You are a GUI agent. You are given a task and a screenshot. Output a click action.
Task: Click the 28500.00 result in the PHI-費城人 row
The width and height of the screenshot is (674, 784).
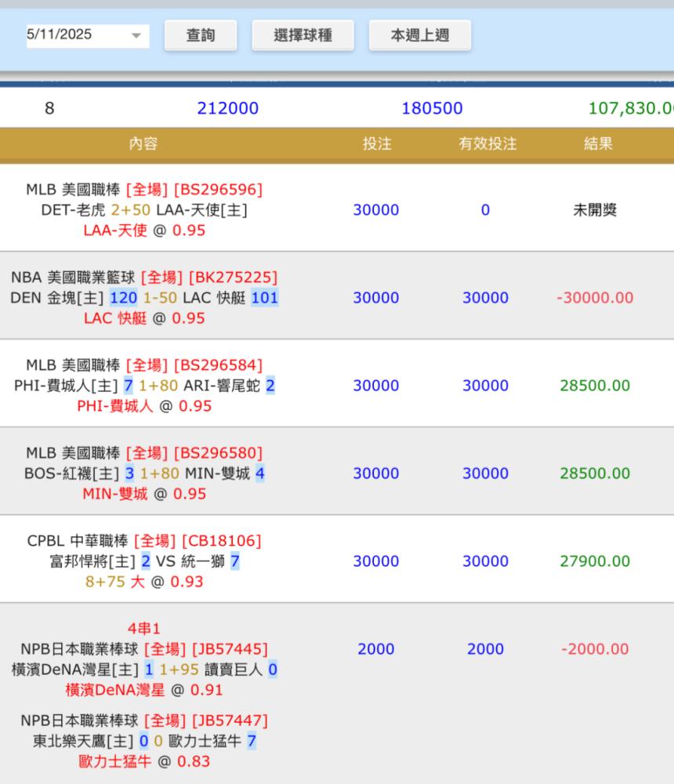[595, 386]
